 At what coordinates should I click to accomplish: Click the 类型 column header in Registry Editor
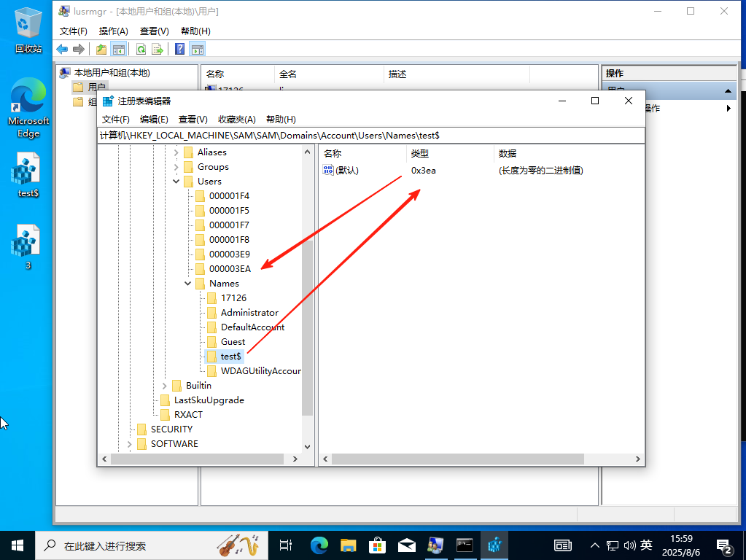pos(450,154)
